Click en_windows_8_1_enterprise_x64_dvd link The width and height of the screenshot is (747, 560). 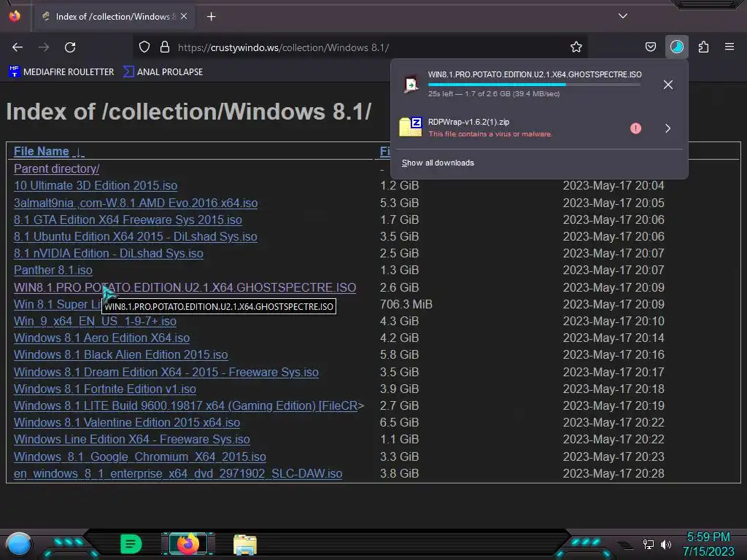(x=178, y=474)
